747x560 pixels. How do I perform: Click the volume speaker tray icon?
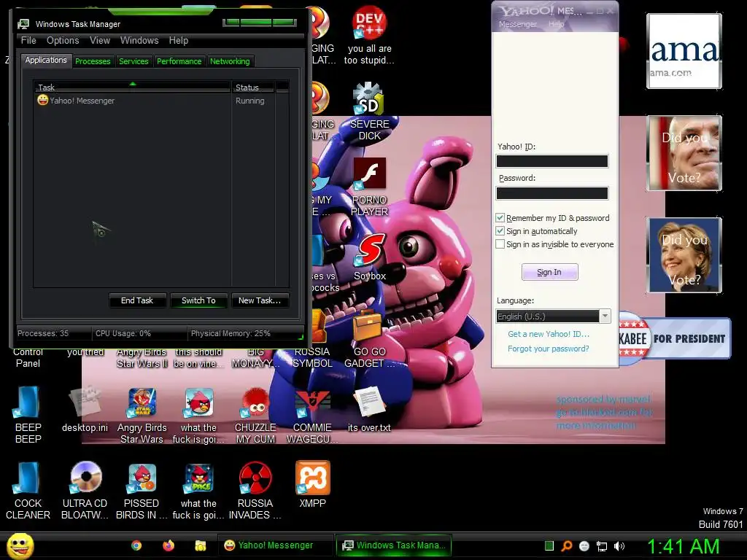point(619,546)
